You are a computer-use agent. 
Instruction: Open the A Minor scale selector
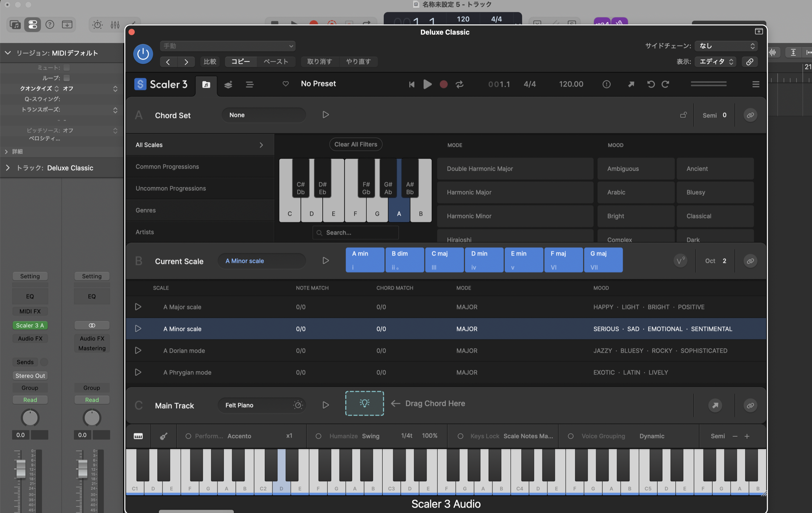coord(262,261)
